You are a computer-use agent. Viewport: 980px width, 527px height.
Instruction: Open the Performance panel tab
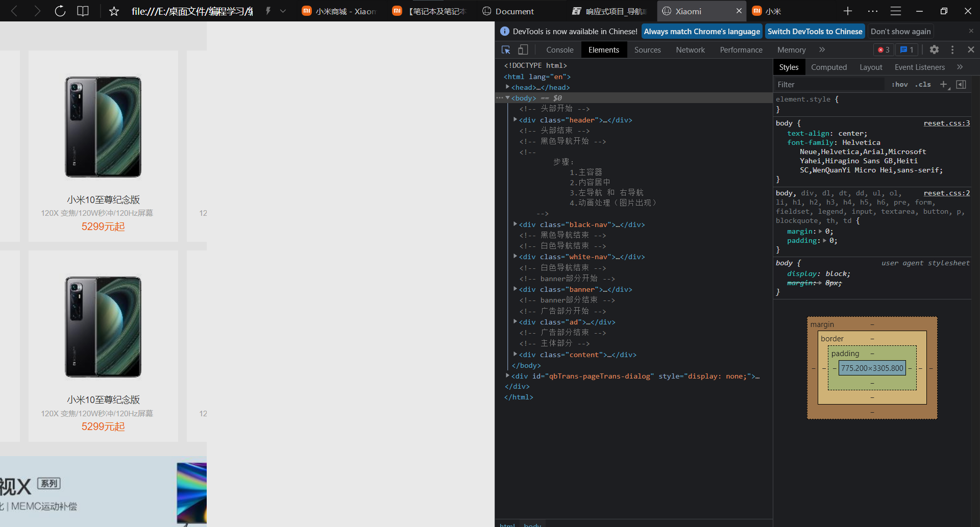741,49
